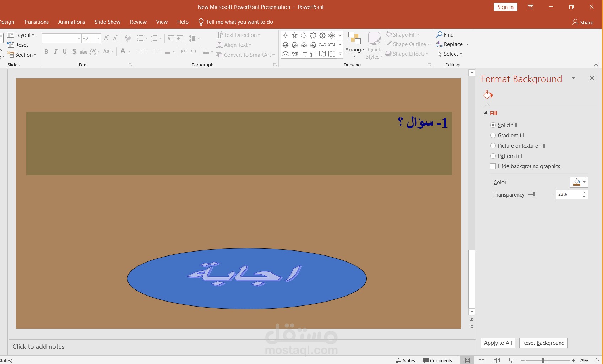Open background fill Color picker
The height and width of the screenshot is (364, 603).
point(579,182)
